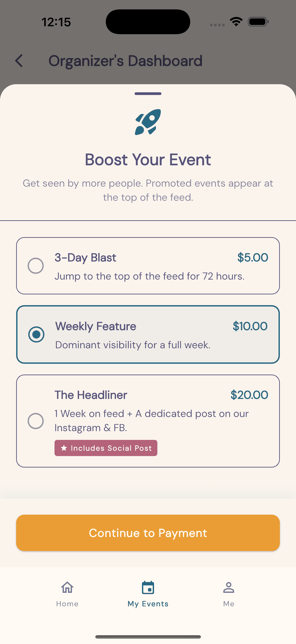Open the Home tab label
The width and height of the screenshot is (296, 644).
pyautogui.click(x=67, y=604)
